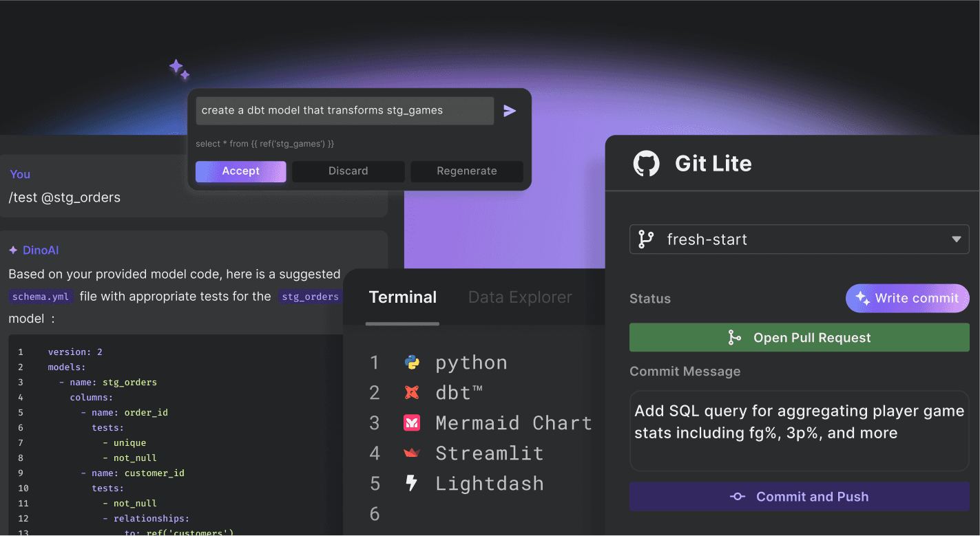Click Commit and Push
This screenshot has height=536, width=980.
click(x=799, y=497)
